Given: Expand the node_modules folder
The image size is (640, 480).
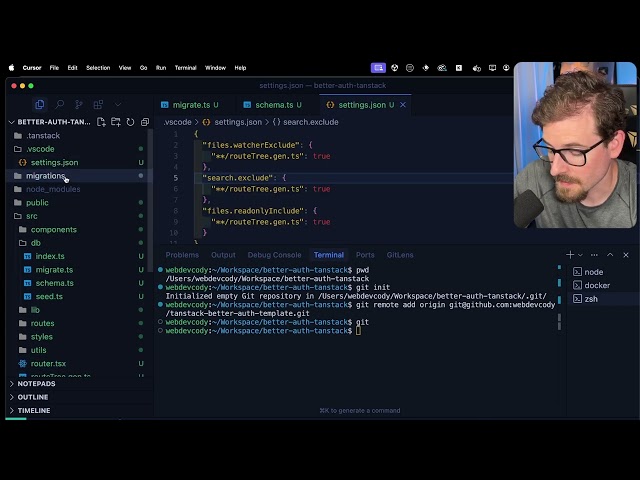Looking at the screenshot, I should (x=79, y=189).
